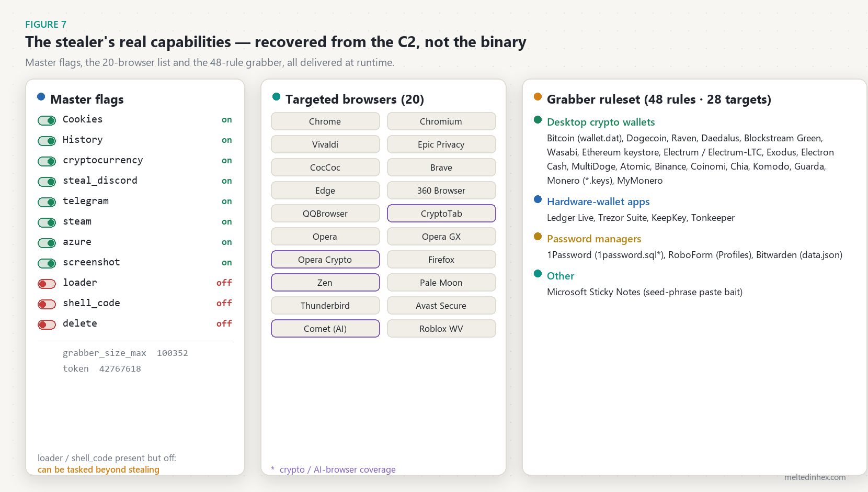
Task: Enable the loader flag switch
Action: pyautogui.click(x=47, y=284)
